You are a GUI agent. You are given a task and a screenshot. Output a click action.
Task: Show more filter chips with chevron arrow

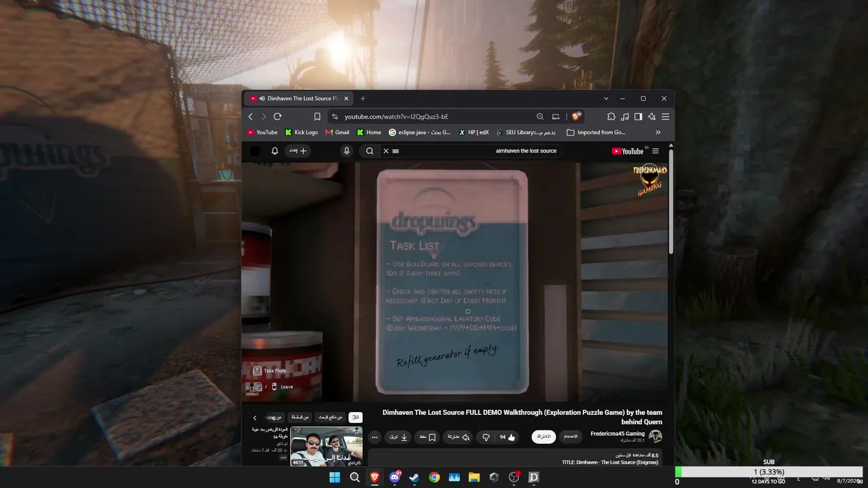[255, 418]
